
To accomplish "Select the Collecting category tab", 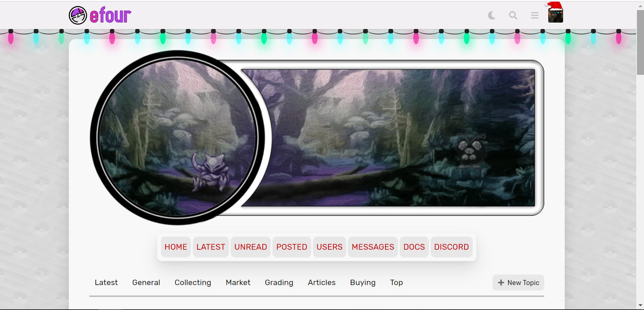I will [x=193, y=282].
